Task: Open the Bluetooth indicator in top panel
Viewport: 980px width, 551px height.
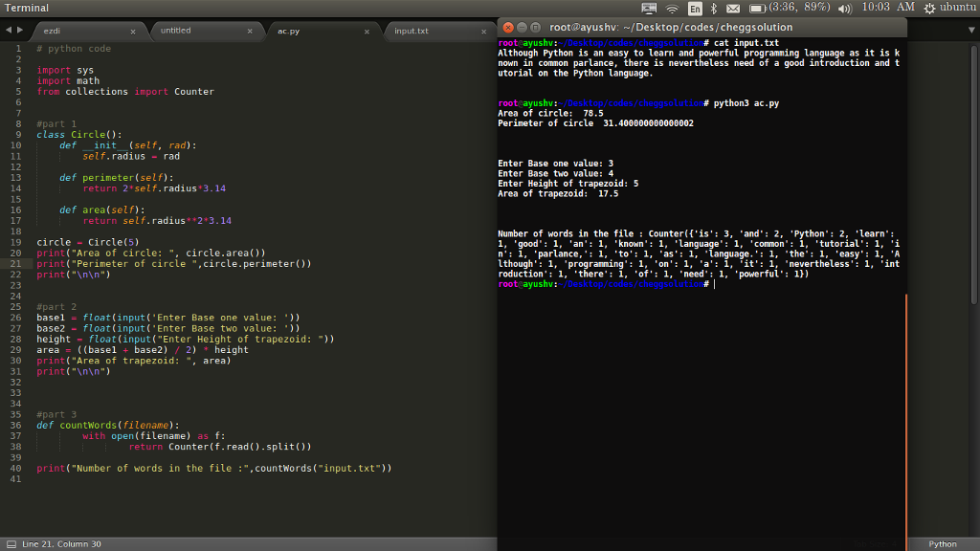Action: pyautogui.click(x=715, y=8)
